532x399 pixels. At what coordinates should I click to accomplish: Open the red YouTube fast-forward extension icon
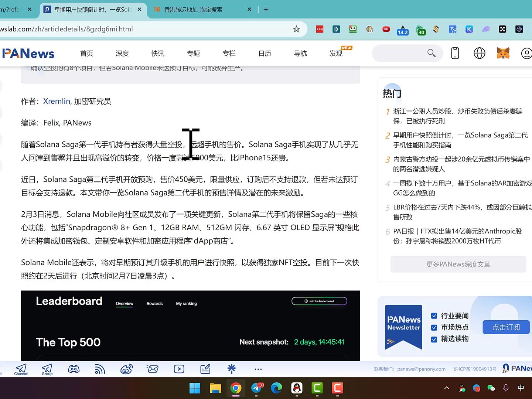[386, 29]
